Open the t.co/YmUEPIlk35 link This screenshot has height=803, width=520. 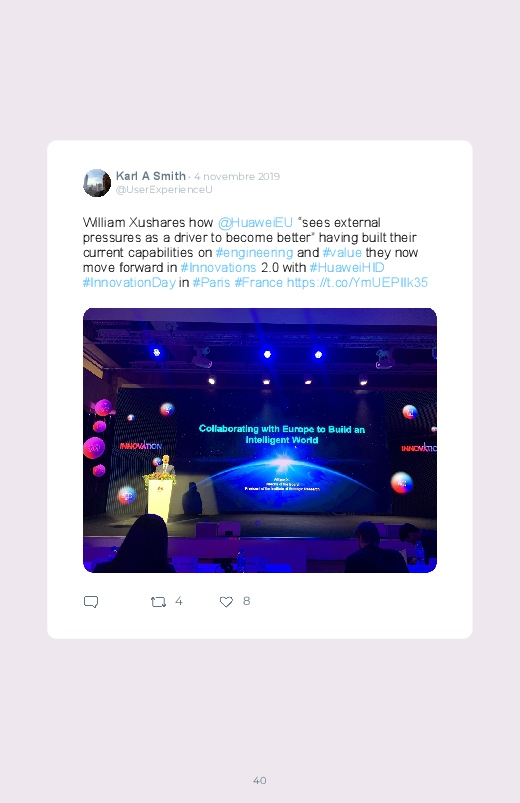(x=357, y=283)
